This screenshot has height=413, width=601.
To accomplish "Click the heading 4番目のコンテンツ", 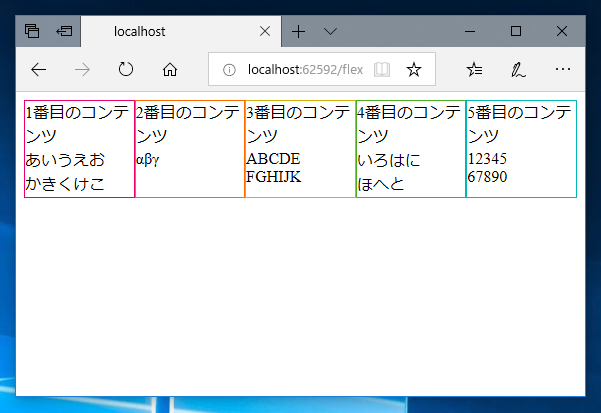I will 409,124.
